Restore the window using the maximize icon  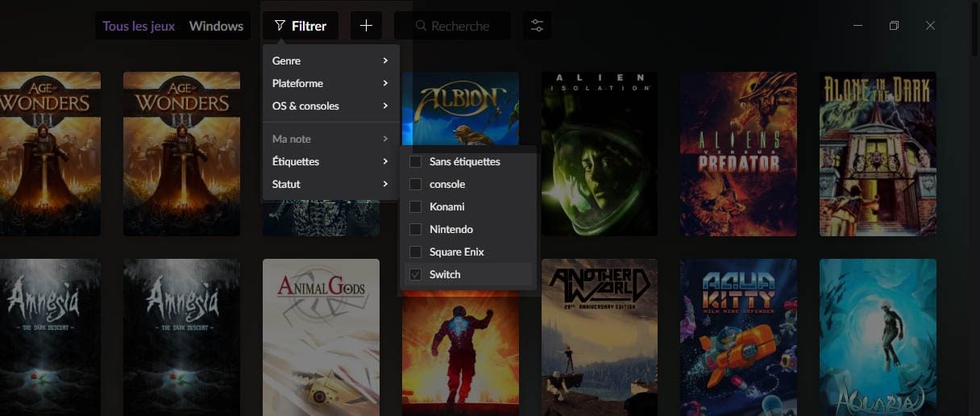tap(894, 26)
